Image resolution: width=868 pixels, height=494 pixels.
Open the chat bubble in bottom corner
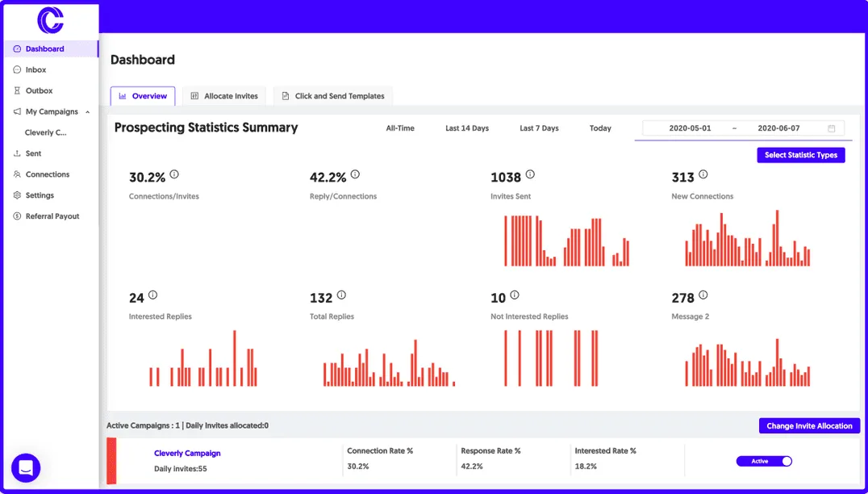(x=25, y=467)
